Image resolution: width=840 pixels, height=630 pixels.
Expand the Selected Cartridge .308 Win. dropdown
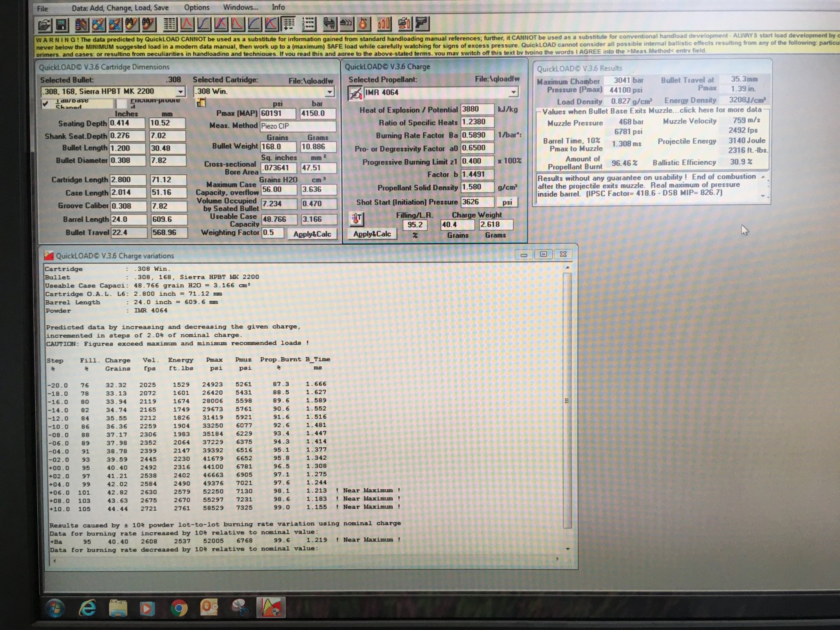click(x=329, y=92)
